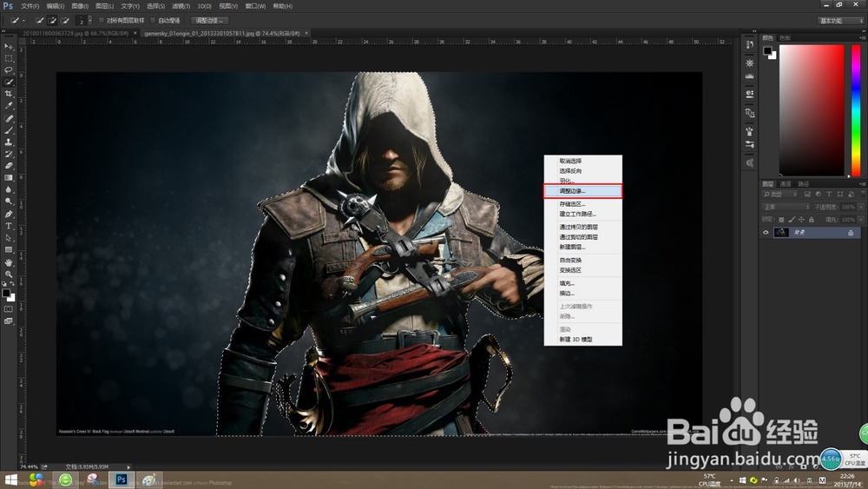Open the 正常 blend mode dropdown
The height and width of the screenshot is (489, 868).
point(786,207)
